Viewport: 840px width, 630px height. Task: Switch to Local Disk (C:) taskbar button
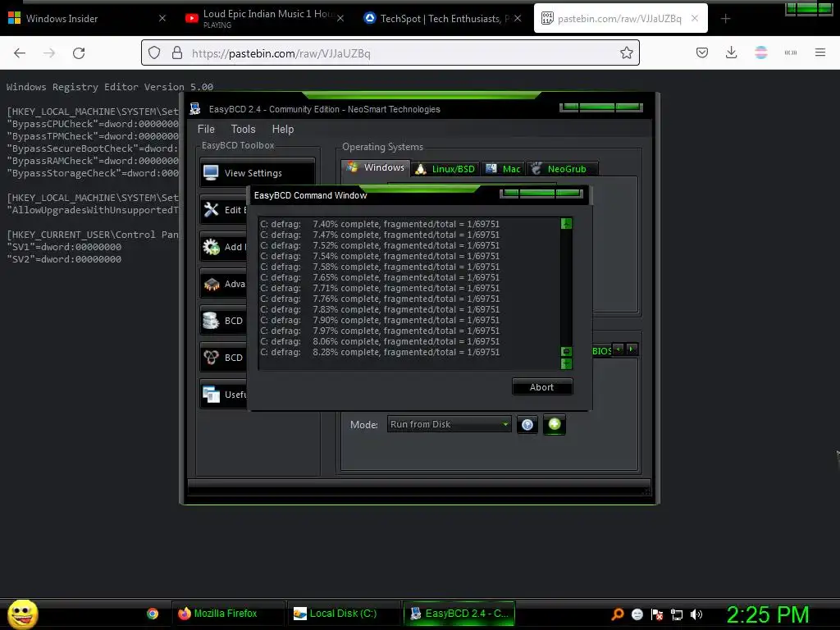coord(344,614)
